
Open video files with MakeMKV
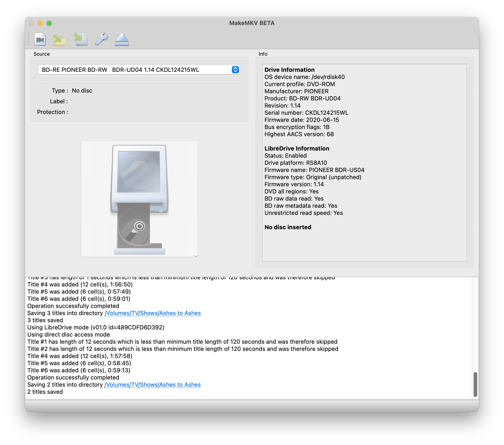coord(40,39)
